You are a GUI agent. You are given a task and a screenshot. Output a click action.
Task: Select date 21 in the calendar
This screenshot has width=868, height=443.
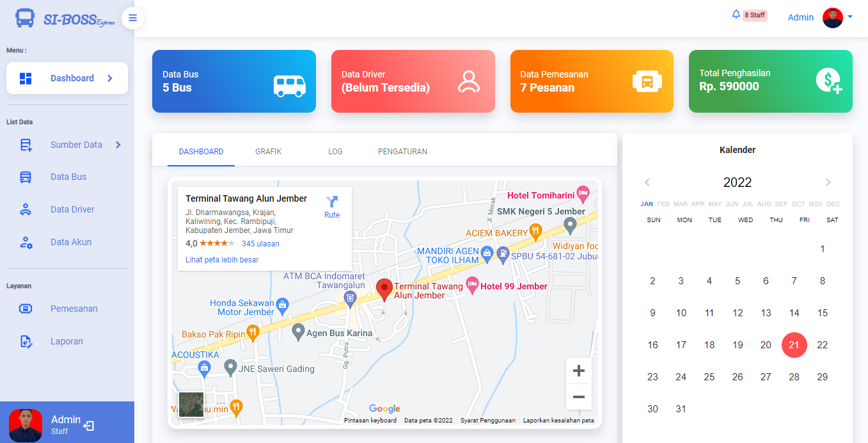(794, 345)
